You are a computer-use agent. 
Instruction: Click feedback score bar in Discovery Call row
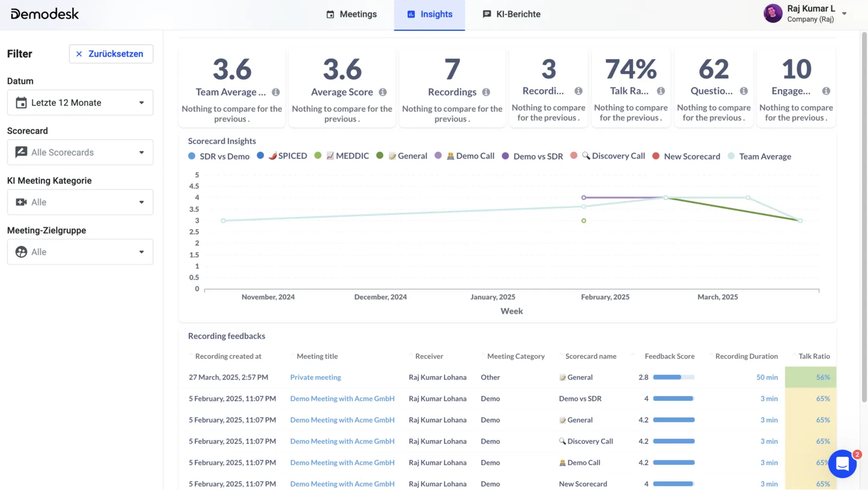674,441
